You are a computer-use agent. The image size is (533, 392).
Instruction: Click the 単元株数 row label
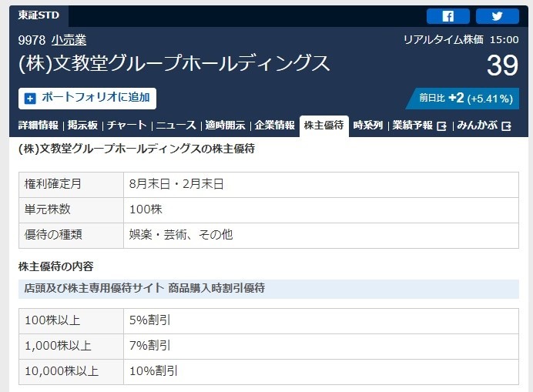71,210
